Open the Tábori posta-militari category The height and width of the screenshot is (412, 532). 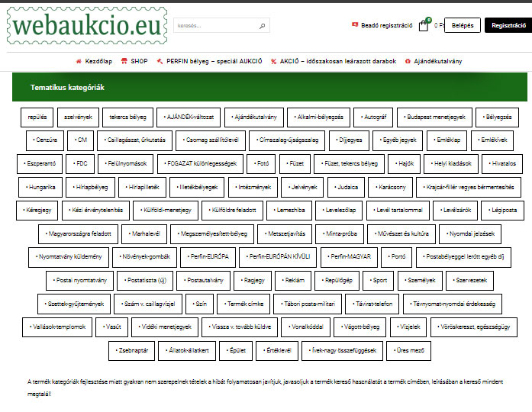tap(308, 304)
